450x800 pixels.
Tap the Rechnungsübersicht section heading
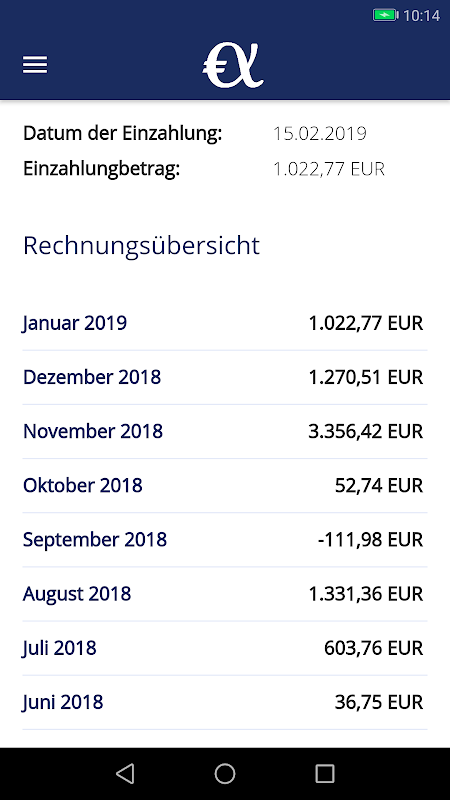tap(141, 246)
